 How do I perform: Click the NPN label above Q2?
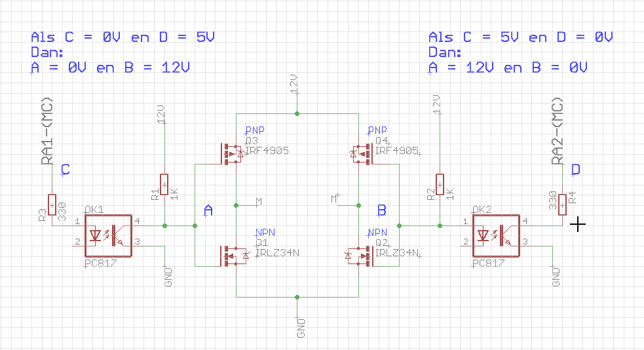pos(377,233)
